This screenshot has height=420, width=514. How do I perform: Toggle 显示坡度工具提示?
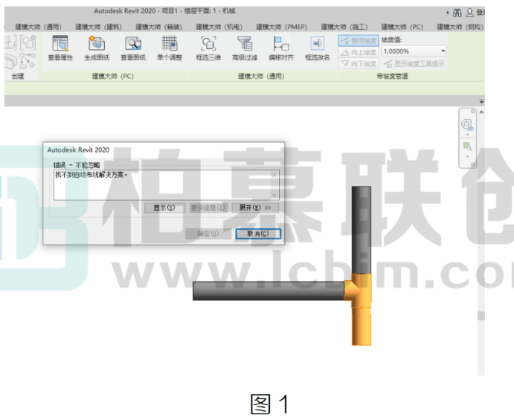coord(414,63)
